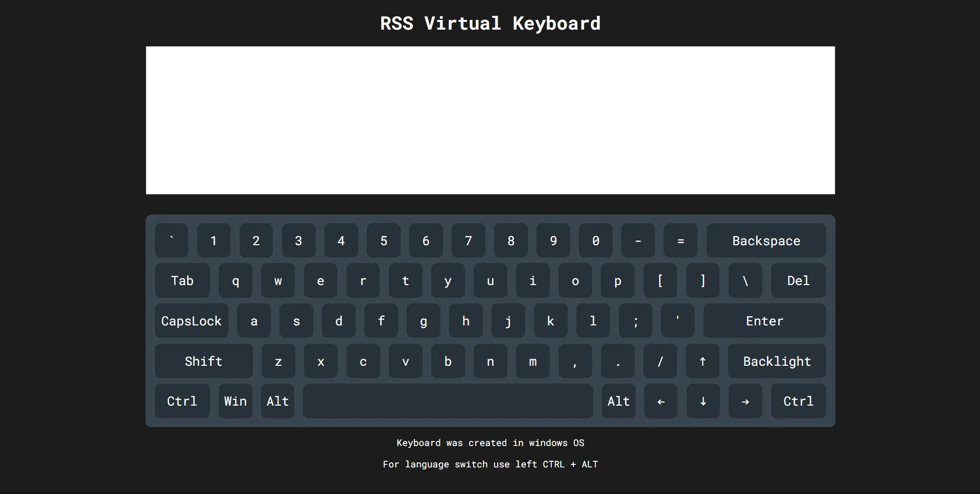The width and height of the screenshot is (980, 494).
Task: Click the letter t key
Action: point(406,280)
